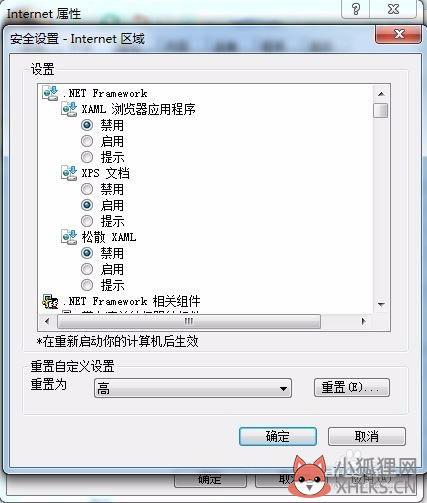Click the XPS 文档 setting icon
This screenshot has width=427, height=503.
pyautogui.click(x=69, y=173)
